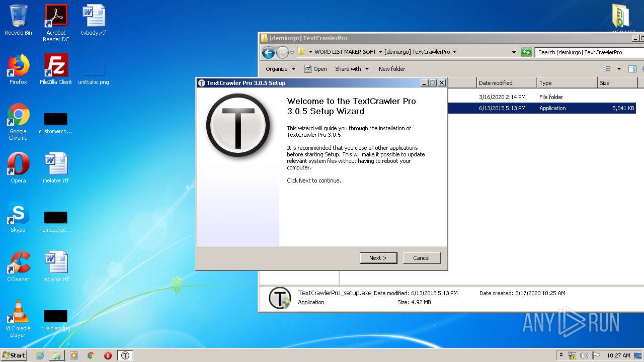Open the WORD LIST folder on desktop
Screen dimensions: 644x362
[x=621, y=18]
